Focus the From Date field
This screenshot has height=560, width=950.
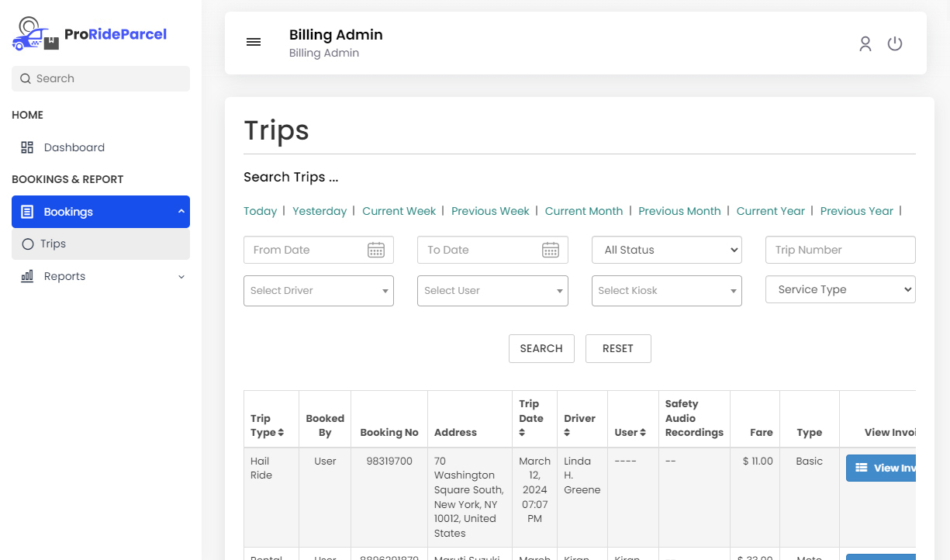pyautogui.click(x=319, y=250)
